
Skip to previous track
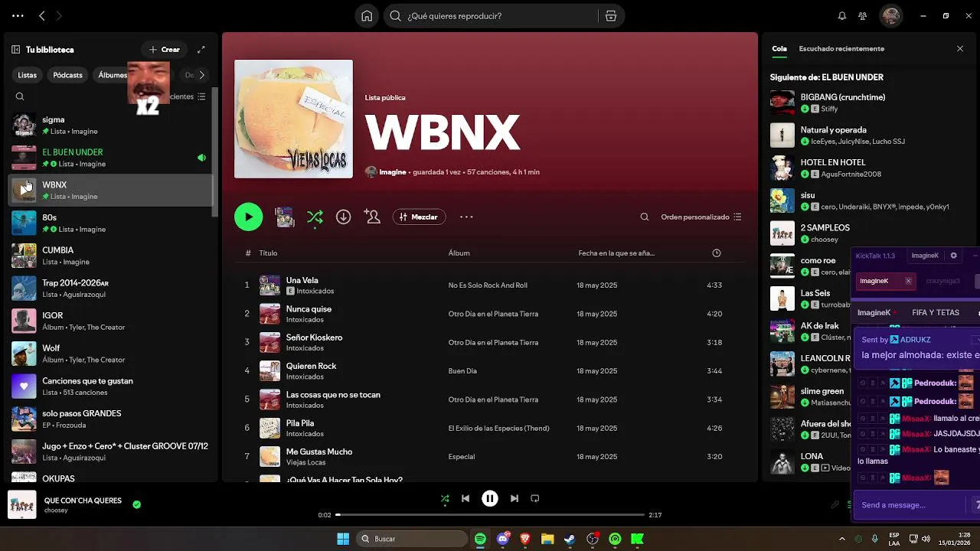tap(465, 498)
